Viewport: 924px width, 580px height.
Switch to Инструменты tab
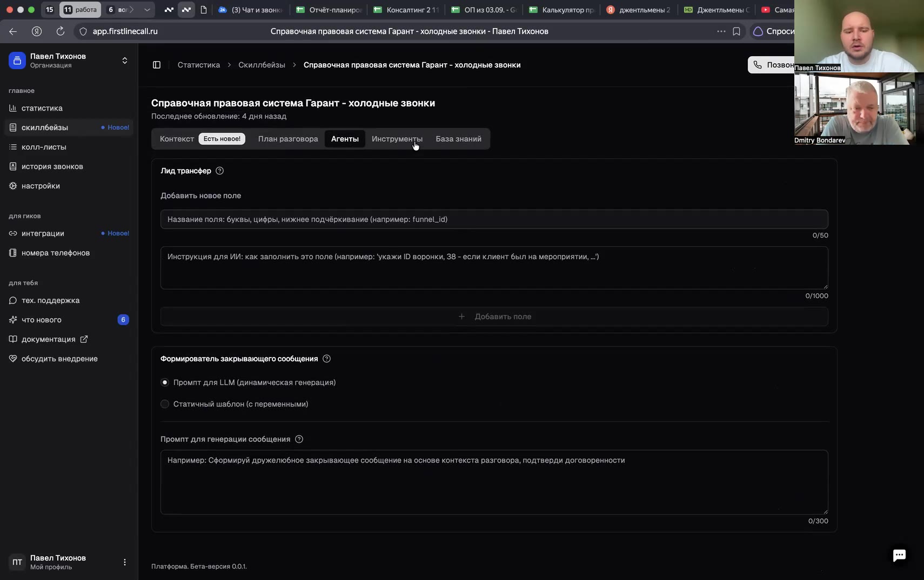click(x=397, y=139)
